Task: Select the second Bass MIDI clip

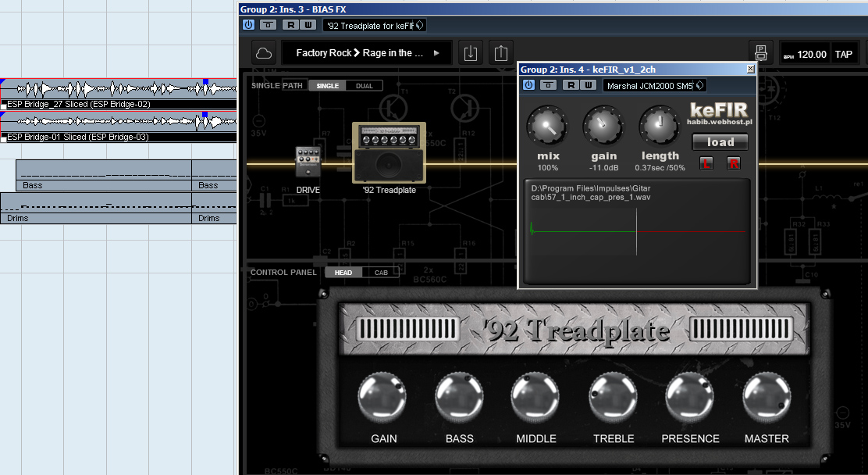Action: [x=214, y=175]
